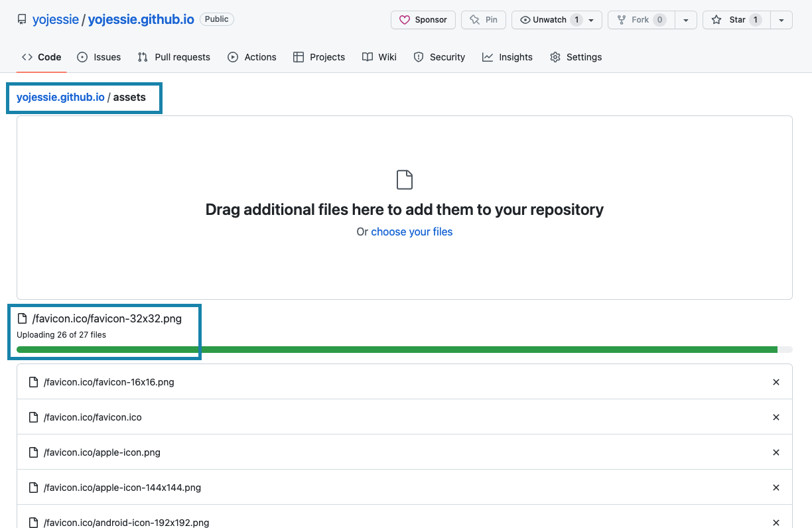Image resolution: width=812 pixels, height=528 pixels.
Task: Expand the Star lists dropdown arrow
Action: click(781, 20)
